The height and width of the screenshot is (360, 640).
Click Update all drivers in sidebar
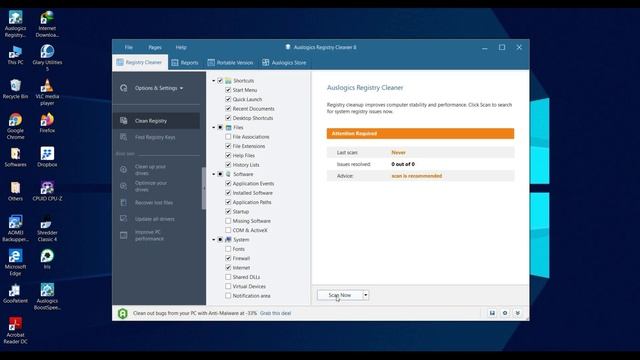(156, 219)
